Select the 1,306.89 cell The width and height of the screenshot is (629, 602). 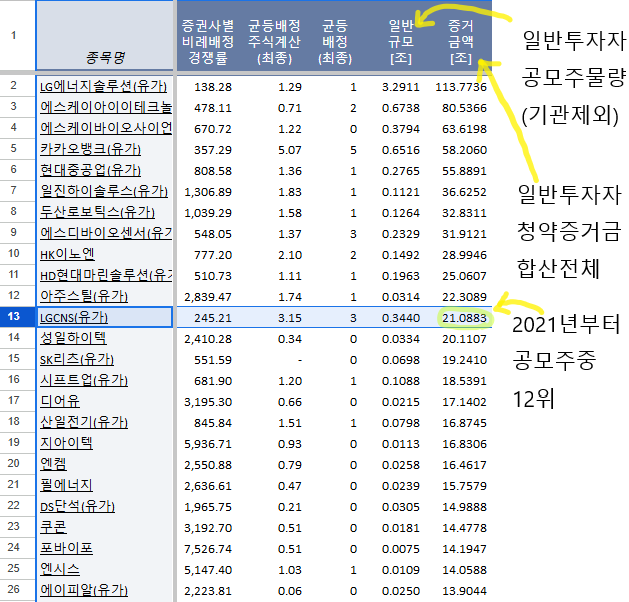(208, 192)
